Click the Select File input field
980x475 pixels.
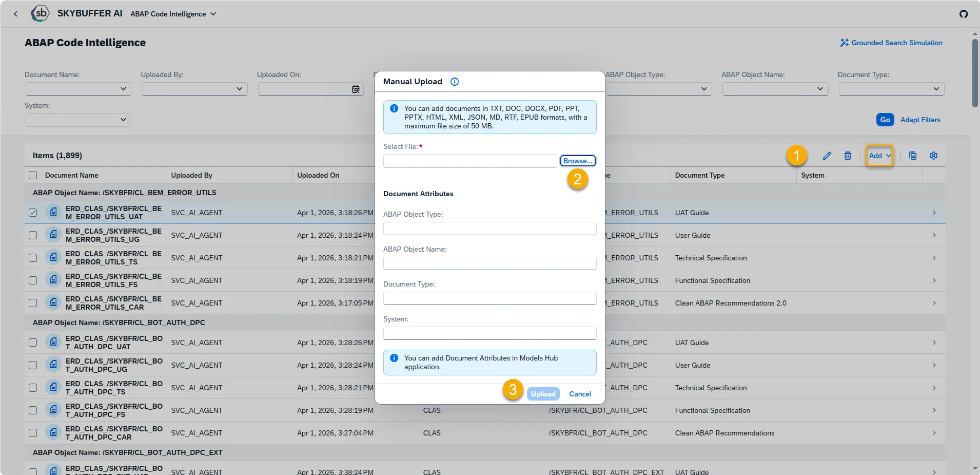pos(470,161)
